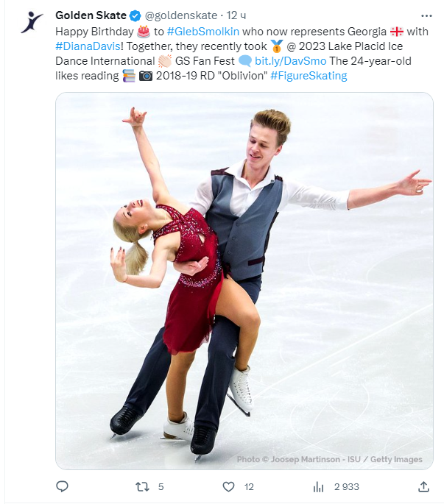Open the #GlebSmolkin hashtag

coord(203,32)
